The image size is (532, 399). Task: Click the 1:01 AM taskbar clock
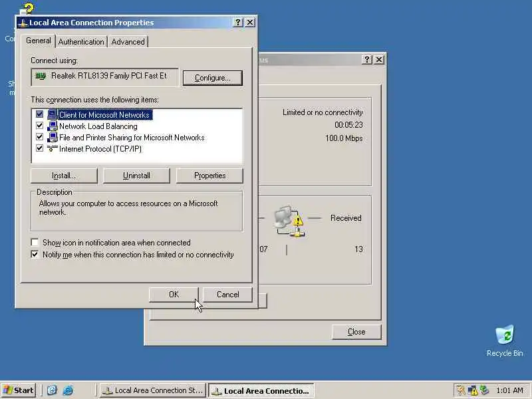pos(509,390)
